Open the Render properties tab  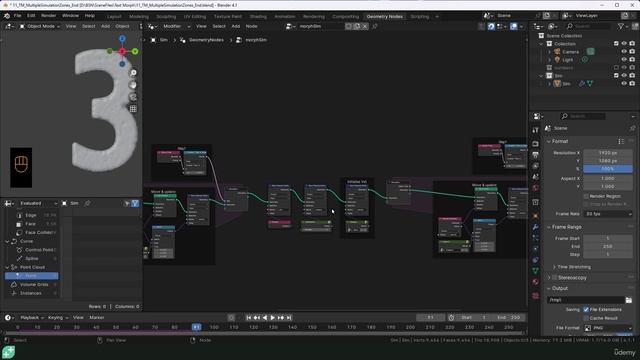coord(536,144)
